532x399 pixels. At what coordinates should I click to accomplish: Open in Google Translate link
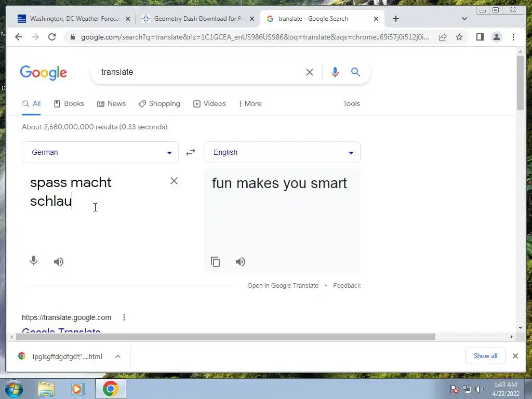click(283, 286)
